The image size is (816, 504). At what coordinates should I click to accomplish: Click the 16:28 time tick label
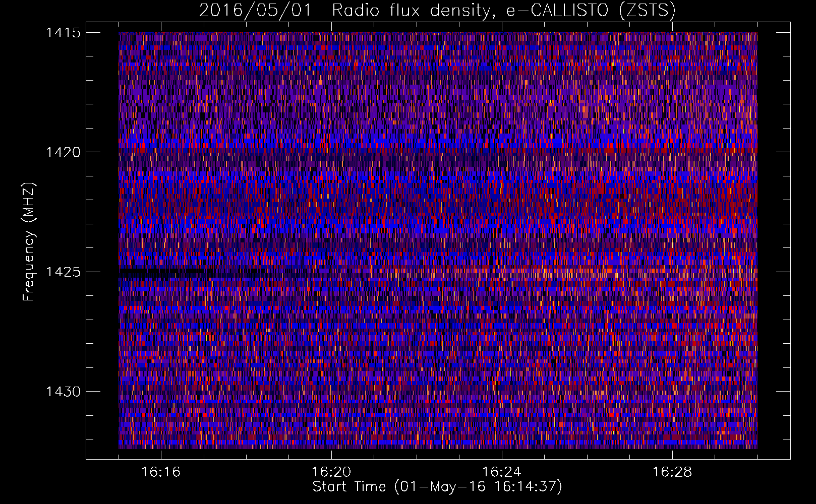(x=672, y=472)
